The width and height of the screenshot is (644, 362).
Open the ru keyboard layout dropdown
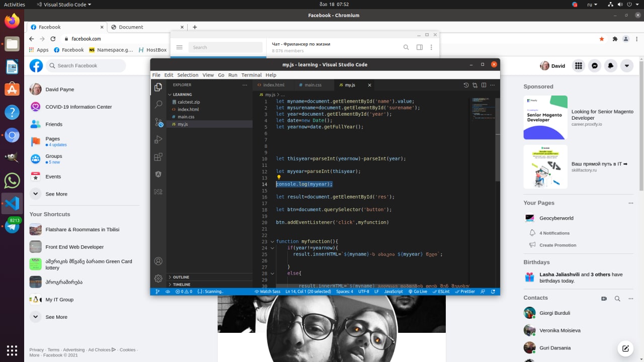[x=593, y=5]
